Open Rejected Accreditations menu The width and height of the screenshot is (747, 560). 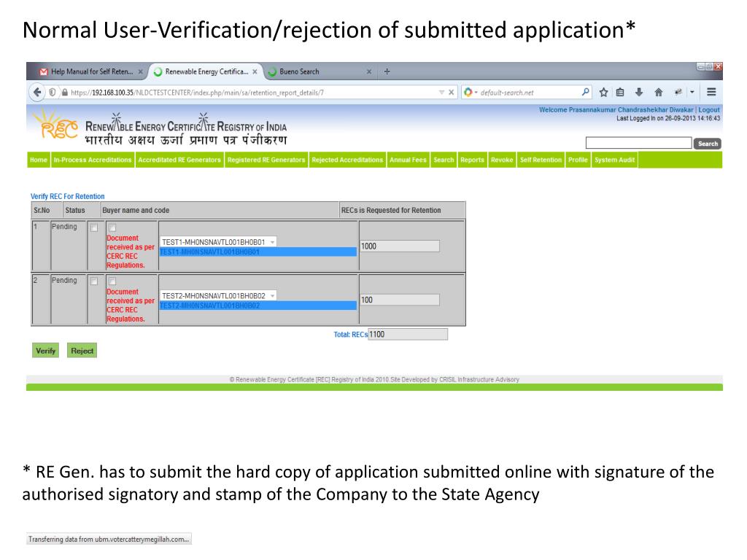click(347, 160)
